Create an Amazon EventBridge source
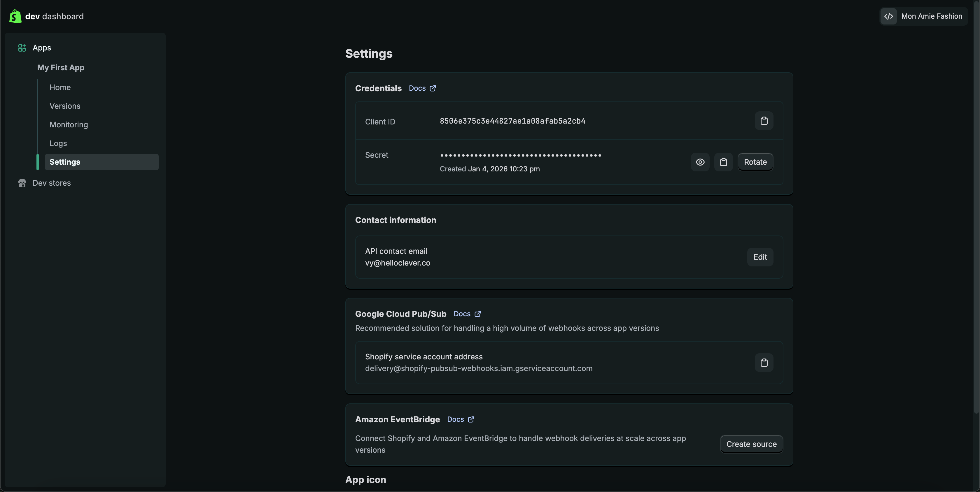The image size is (980, 492). coord(751,444)
